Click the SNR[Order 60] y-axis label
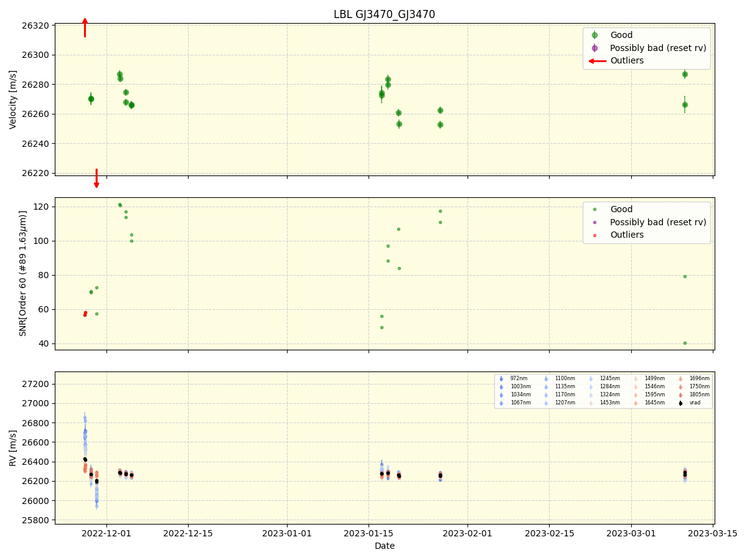747x560 pixels. click(23, 274)
